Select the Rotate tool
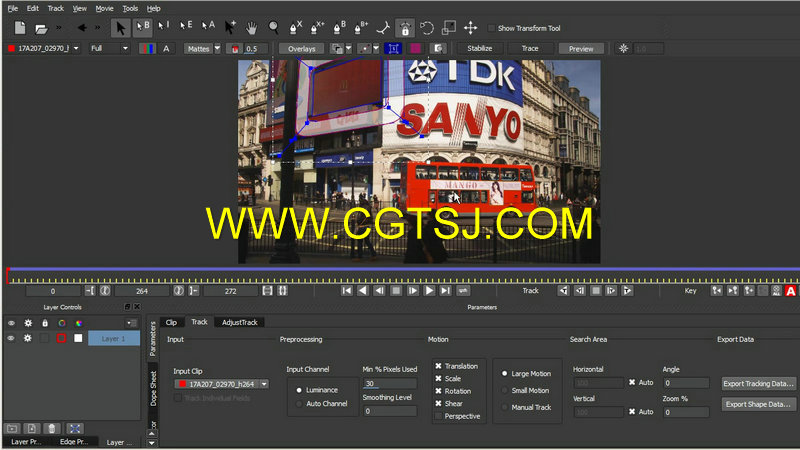This screenshot has width=800, height=450. (427, 28)
